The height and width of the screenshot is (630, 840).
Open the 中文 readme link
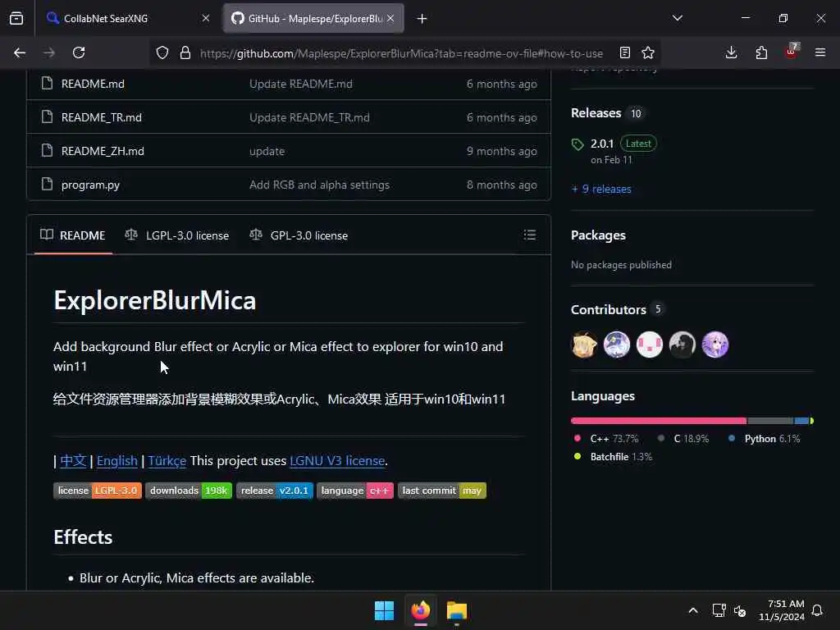click(x=73, y=461)
